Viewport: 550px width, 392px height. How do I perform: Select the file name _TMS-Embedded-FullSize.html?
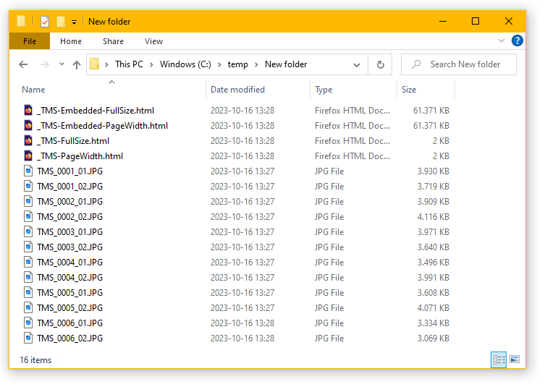pos(96,111)
